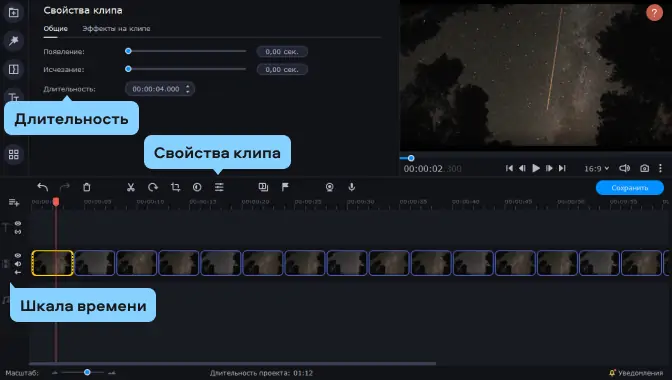Screen dimensions: 672x380
Task: Select the yellow-highlighted first clip
Action: coord(52,263)
